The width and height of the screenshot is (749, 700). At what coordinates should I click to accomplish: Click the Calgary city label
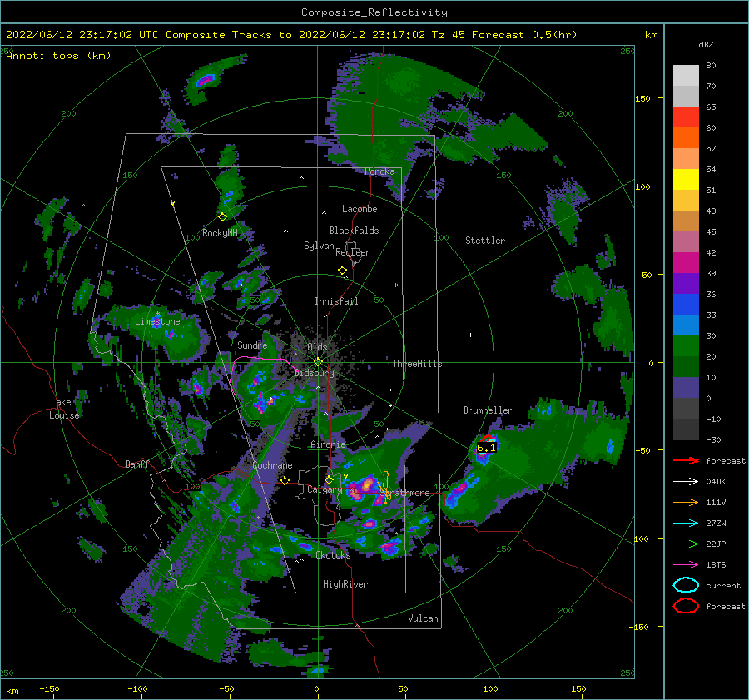(x=325, y=489)
